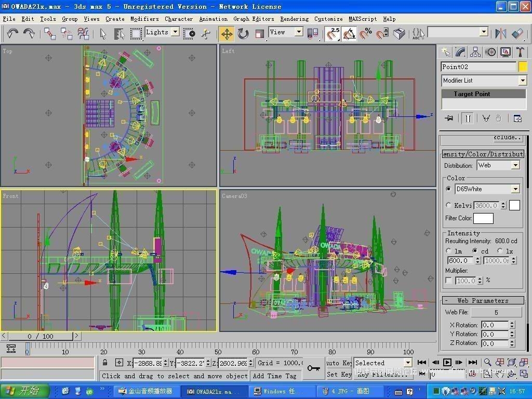This screenshot has width=532, height=399.
Task: Toggle the 2.5D snap magnet icon
Action: point(333,34)
